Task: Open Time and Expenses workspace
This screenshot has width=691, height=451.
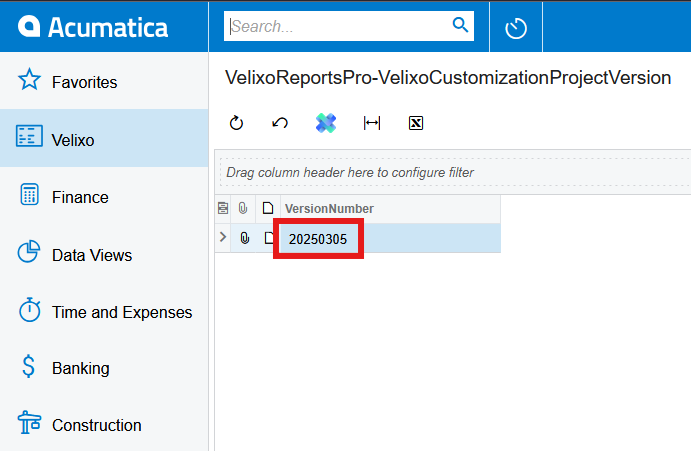Action: pos(104,312)
